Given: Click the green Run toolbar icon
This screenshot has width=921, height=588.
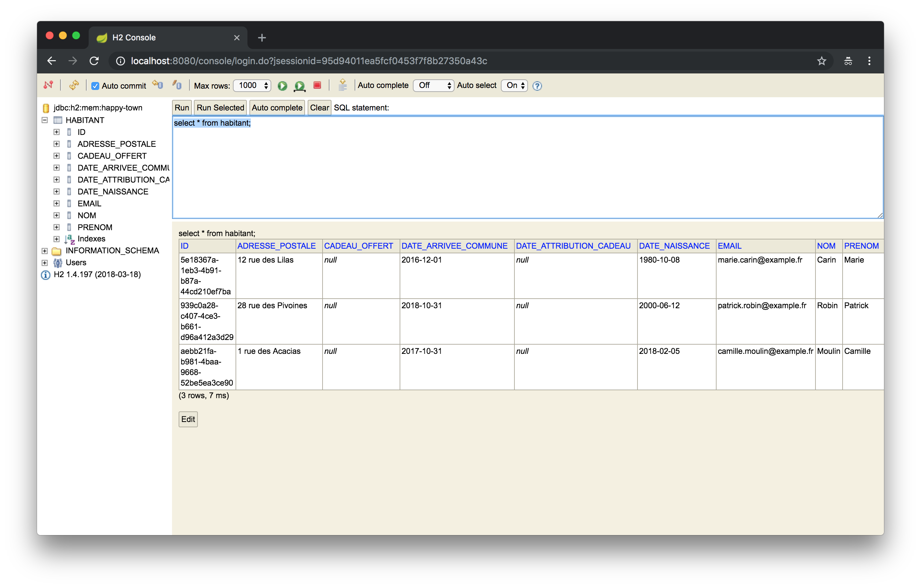Looking at the screenshot, I should pyautogui.click(x=282, y=86).
